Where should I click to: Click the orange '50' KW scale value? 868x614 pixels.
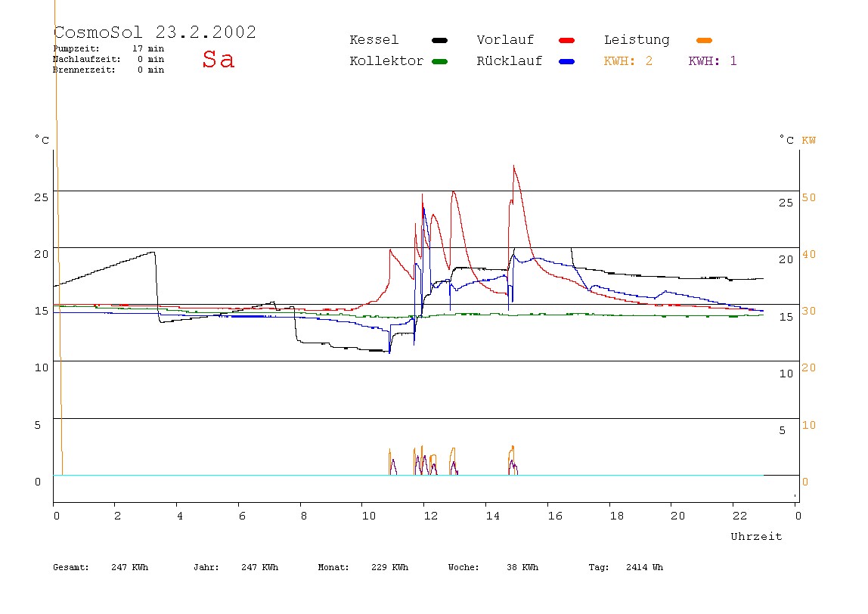pyautogui.click(x=809, y=197)
